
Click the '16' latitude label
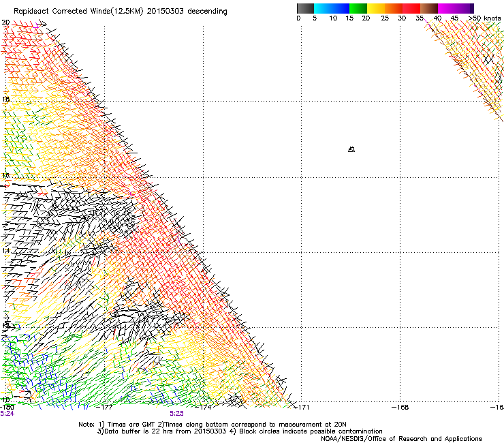5,176
